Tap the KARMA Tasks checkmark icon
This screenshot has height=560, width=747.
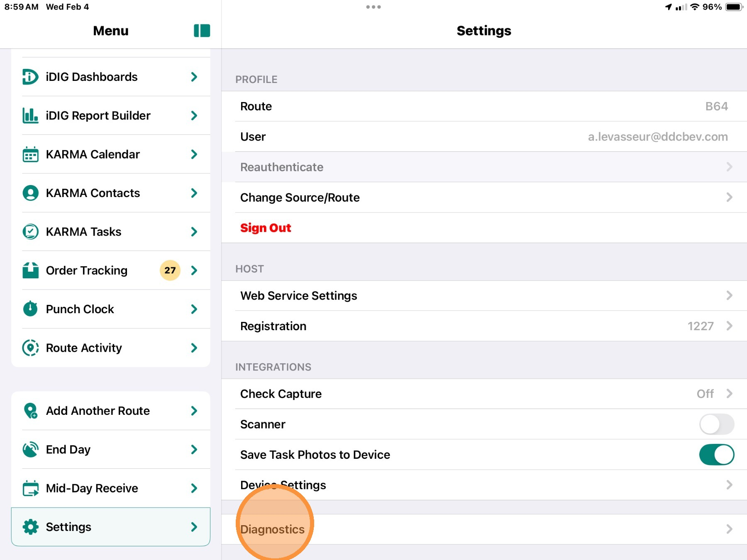pyautogui.click(x=30, y=231)
